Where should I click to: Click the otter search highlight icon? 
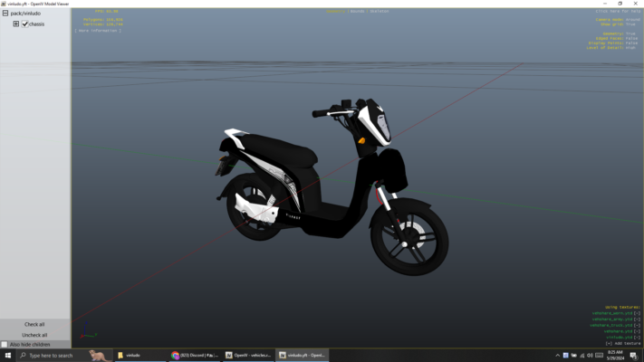click(100, 356)
